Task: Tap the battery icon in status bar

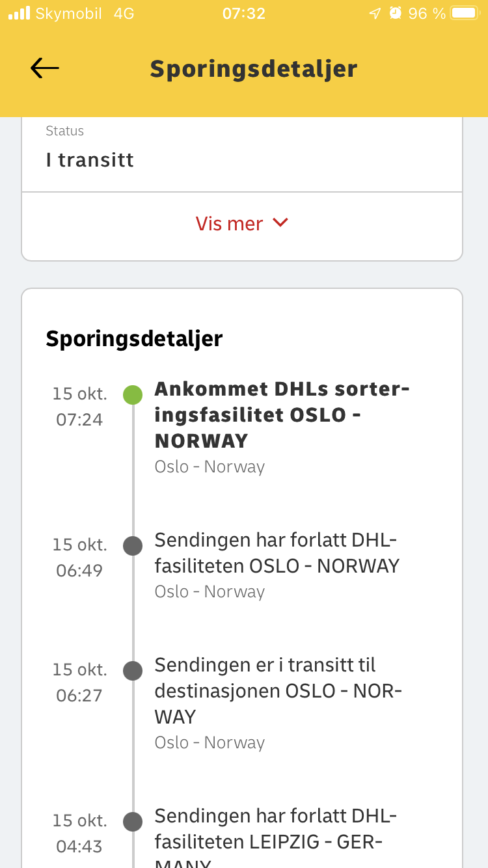Action: coord(465,13)
